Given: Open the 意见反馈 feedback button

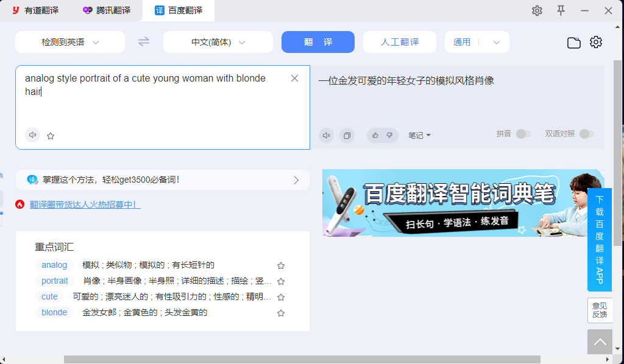Looking at the screenshot, I should tap(600, 310).
